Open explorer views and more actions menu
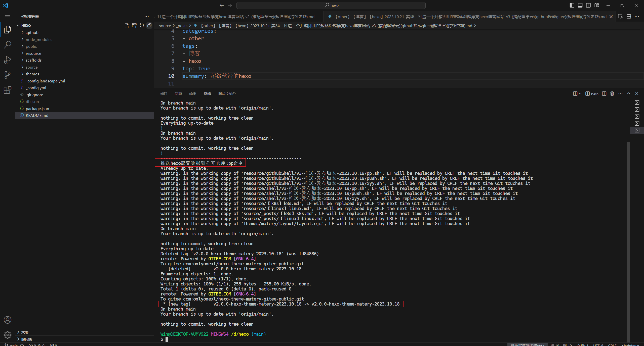 [147, 17]
